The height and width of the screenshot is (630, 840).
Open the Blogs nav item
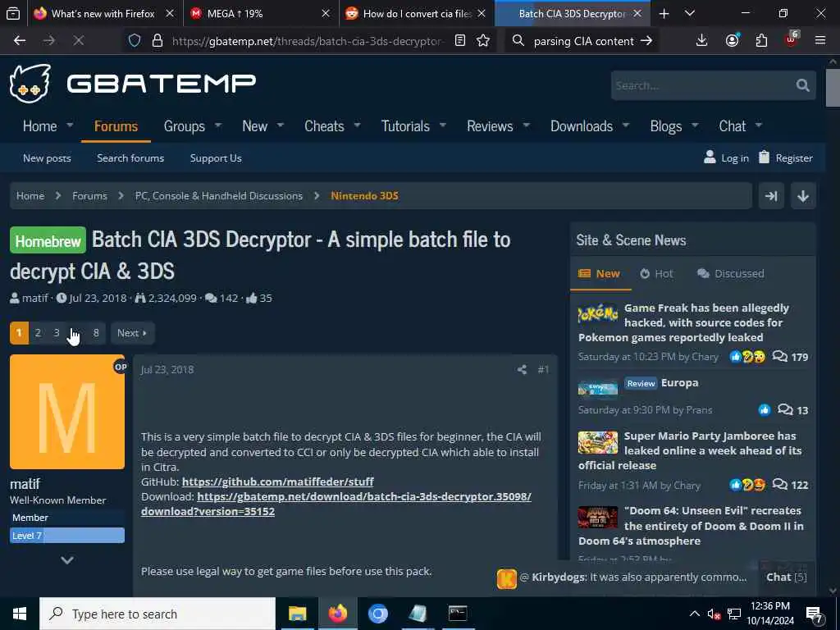point(666,126)
